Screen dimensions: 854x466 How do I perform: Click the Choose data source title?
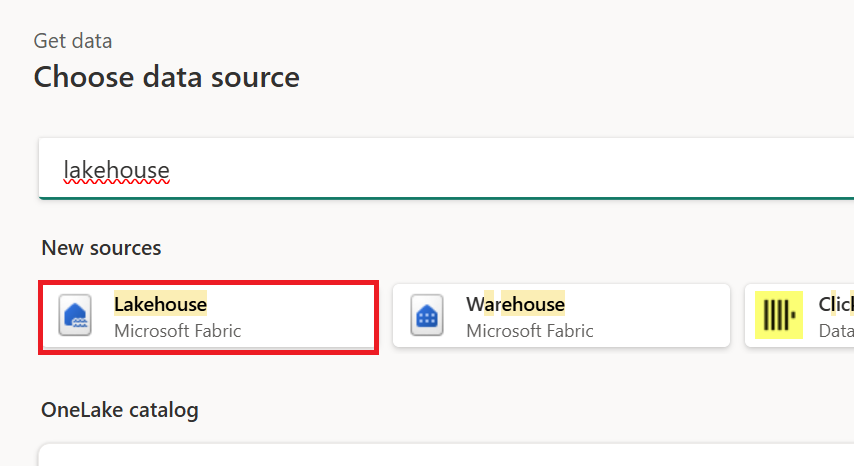pyautogui.click(x=167, y=77)
